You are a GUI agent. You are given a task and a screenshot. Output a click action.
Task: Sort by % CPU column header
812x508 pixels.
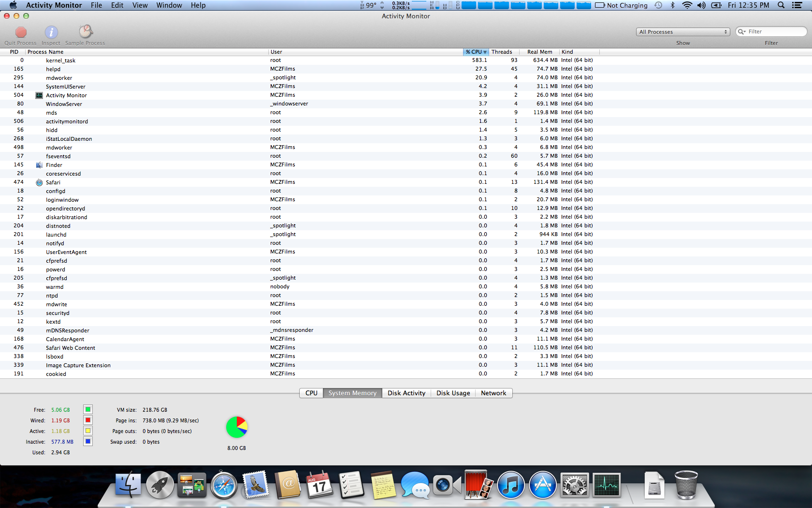476,52
